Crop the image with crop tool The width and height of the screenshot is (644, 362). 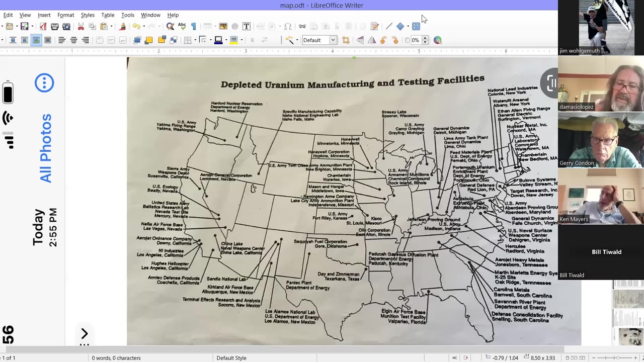pyautogui.click(x=346, y=40)
